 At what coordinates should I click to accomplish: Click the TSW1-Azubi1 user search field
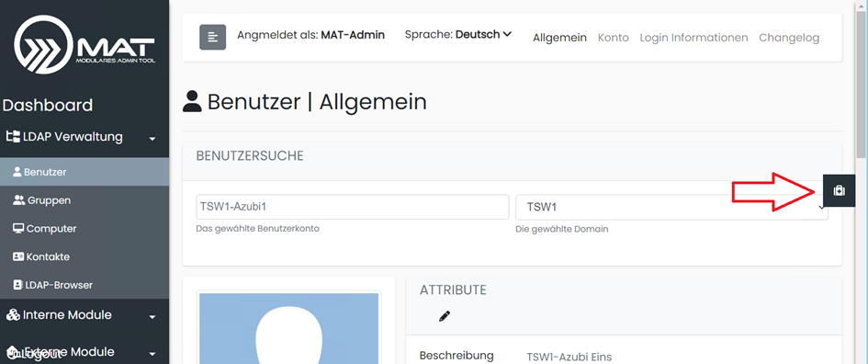[352, 207]
